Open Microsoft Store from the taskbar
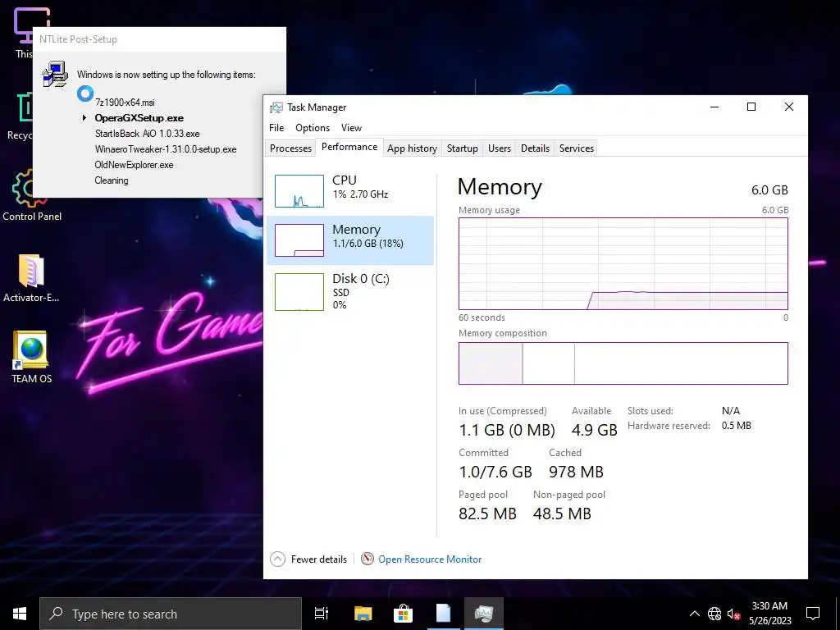 [x=403, y=614]
